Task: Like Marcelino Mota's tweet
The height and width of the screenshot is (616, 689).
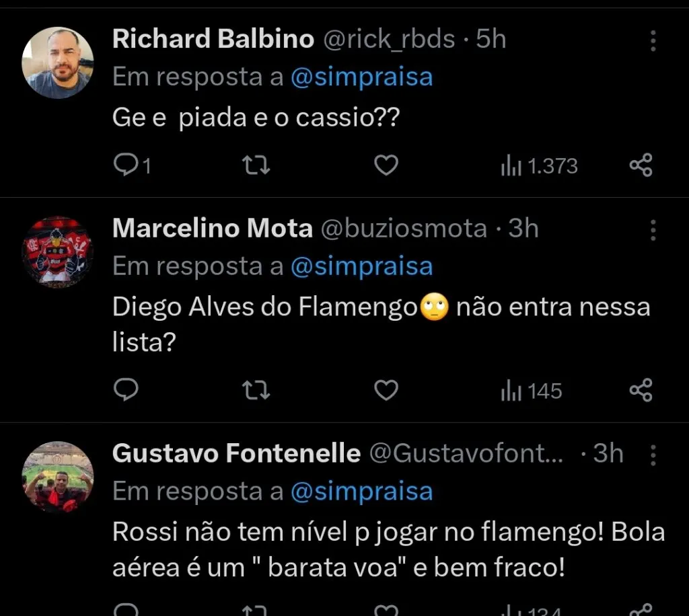Action: pyautogui.click(x=385, y=390)
